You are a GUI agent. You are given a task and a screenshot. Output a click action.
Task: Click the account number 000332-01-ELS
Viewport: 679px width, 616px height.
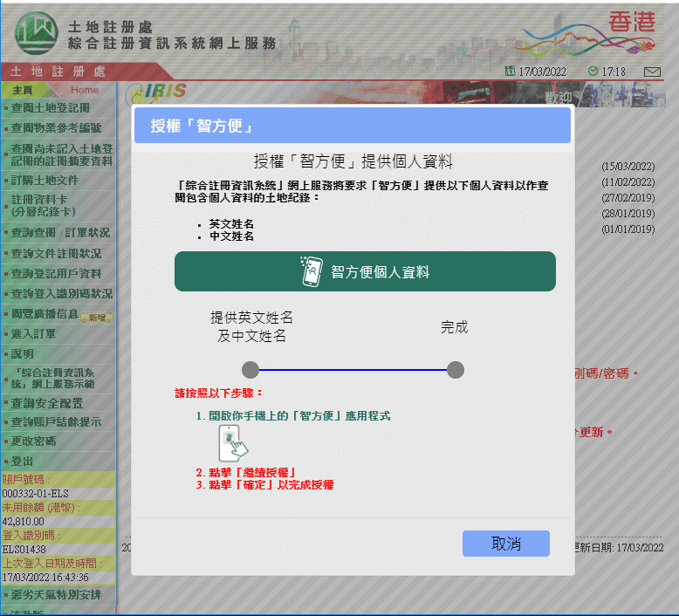click(x=36, y=494)
